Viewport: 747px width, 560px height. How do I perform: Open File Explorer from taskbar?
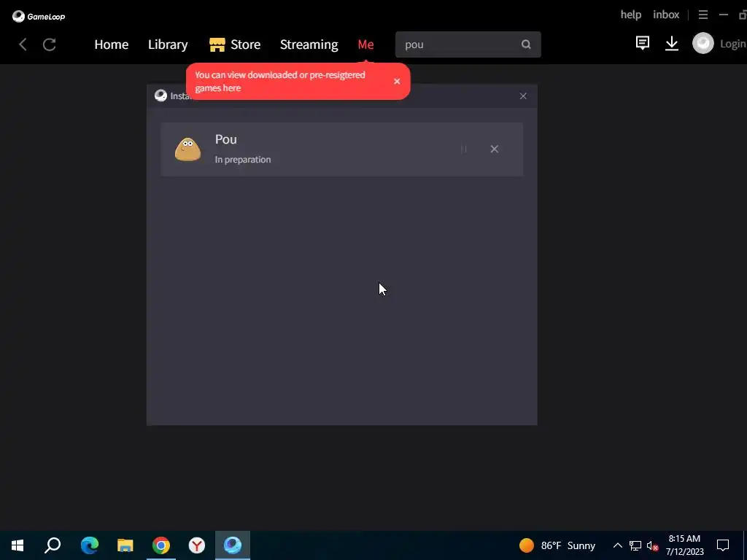(125, 545)
